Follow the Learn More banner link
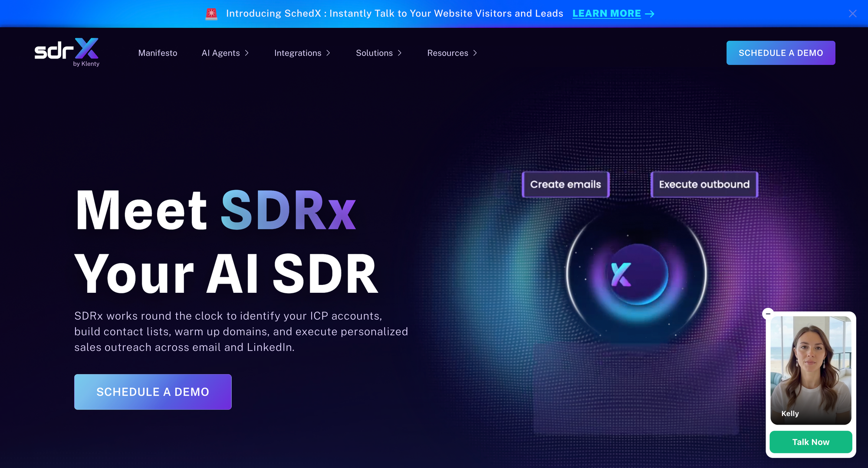The height and width of the screenshot is (468, 868). (x=606, y=13)
